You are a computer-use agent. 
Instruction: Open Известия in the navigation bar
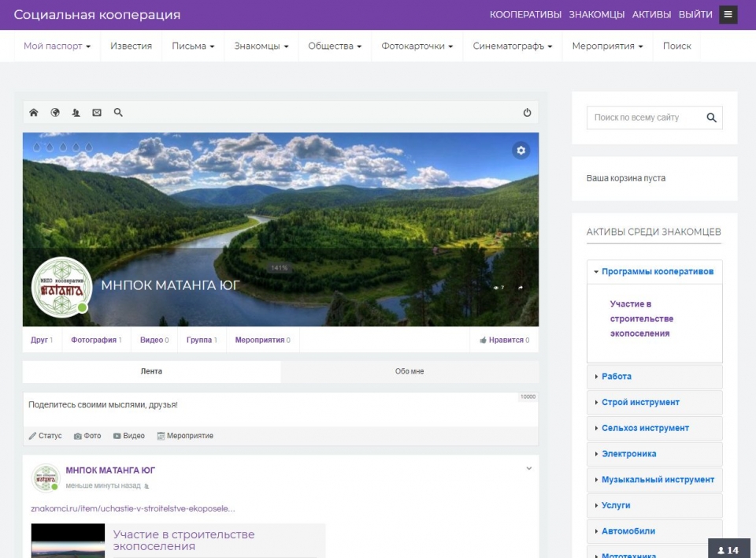(x=132, y=46)
